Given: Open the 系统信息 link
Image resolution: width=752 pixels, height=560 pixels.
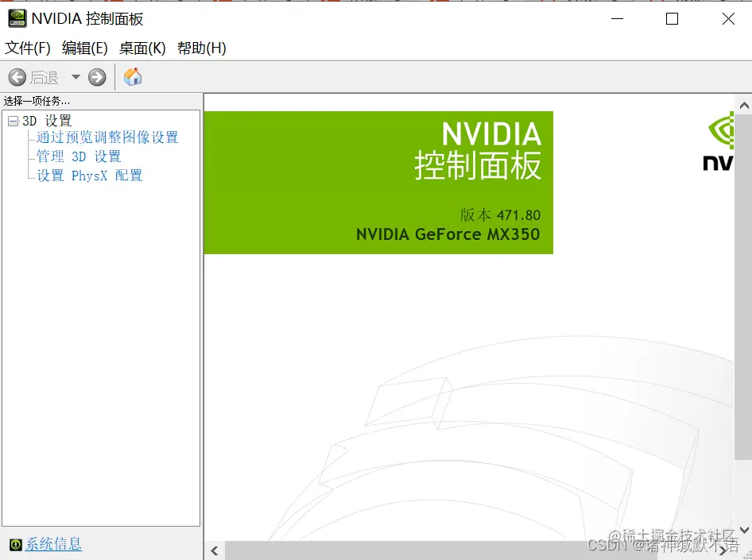Looking at the screenshot, I should 53,544.
